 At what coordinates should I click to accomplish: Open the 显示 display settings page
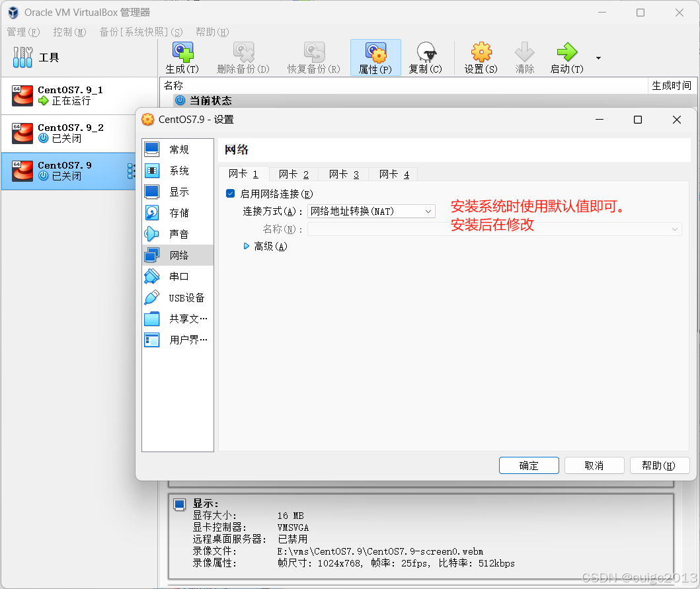tap(178, 192)
